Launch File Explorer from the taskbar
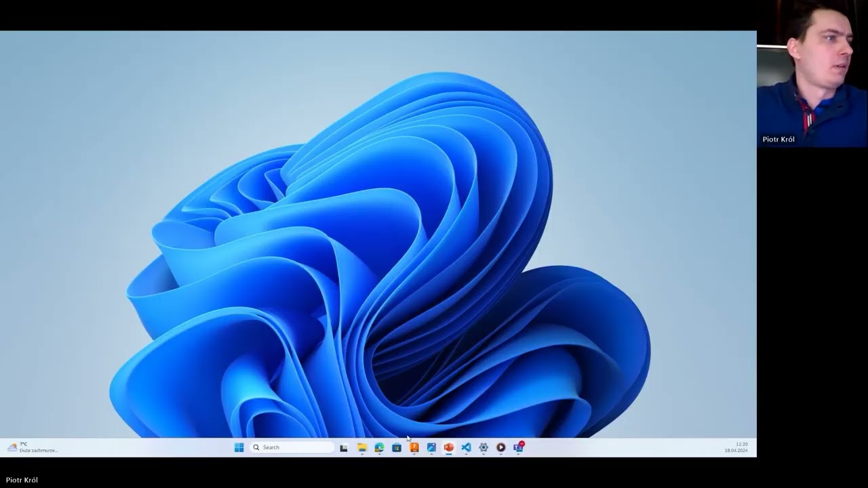 [362, 447]
